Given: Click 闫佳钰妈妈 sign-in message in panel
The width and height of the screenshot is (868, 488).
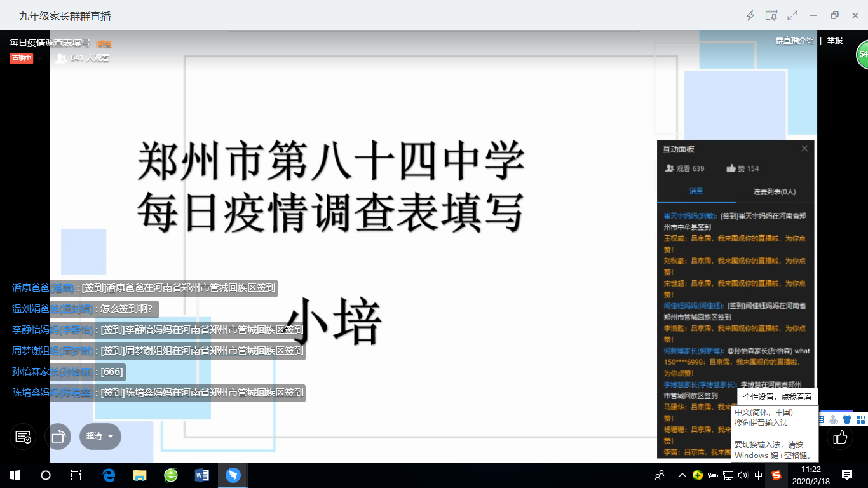Looking at the screenshot, I should click(x=735, y=311).
